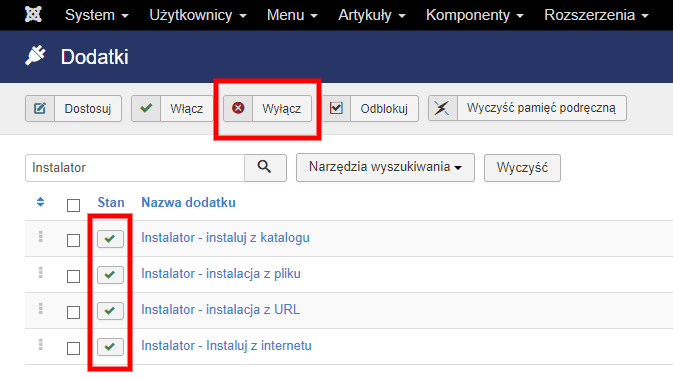Click drag handle for instalacja z URL
The width and height of the screenshot is (673, 380).
coord(40,309)
